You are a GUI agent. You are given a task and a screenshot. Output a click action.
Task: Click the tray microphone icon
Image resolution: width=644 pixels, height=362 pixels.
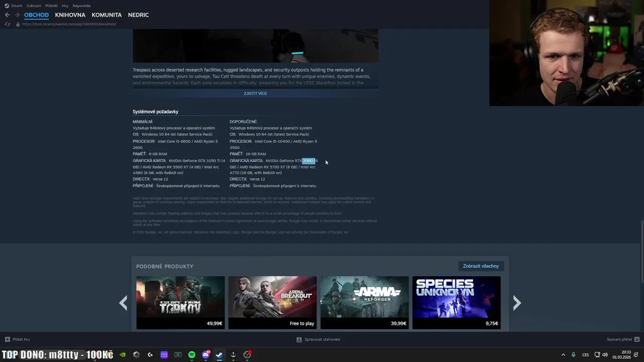(x=573, y=355)
